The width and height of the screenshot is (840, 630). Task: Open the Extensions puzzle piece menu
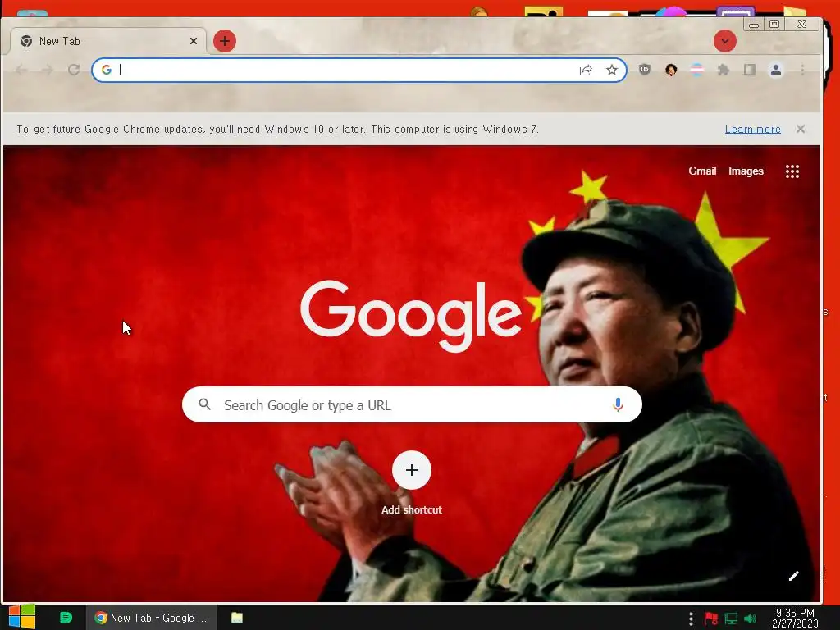(x=724, y=70)
